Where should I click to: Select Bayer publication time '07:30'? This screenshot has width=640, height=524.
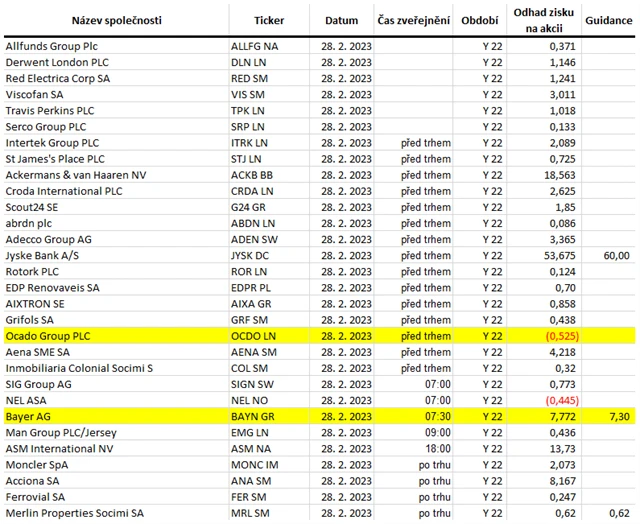[438, 417]
